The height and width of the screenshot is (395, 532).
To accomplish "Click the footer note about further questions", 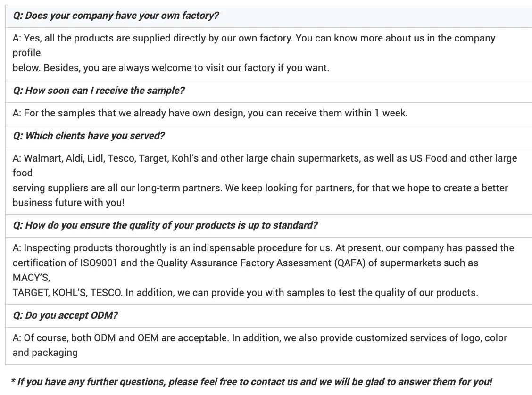I will point(251,382).
